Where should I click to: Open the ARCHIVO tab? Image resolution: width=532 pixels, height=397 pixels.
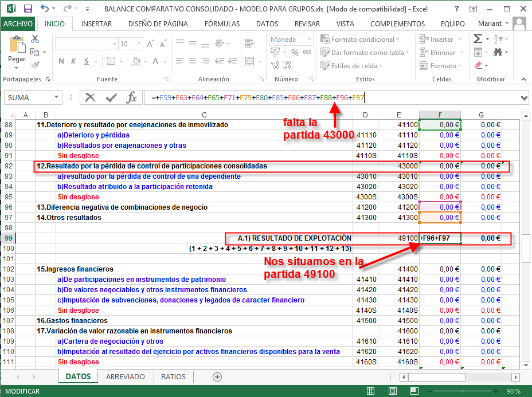(18, 23)
